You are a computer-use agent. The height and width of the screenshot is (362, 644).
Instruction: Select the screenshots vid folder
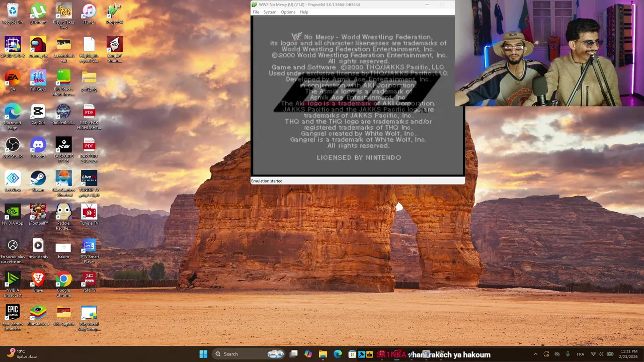point(63,49)
